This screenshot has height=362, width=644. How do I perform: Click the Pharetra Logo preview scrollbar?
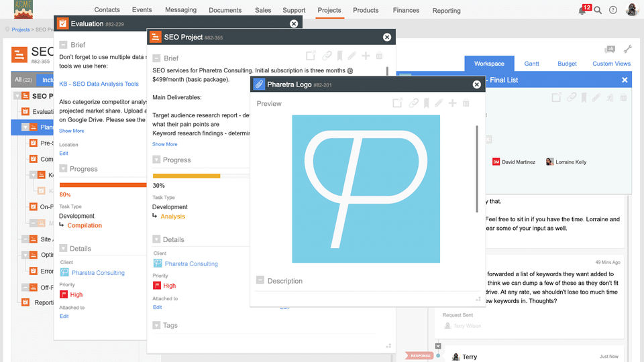point(477,169)
